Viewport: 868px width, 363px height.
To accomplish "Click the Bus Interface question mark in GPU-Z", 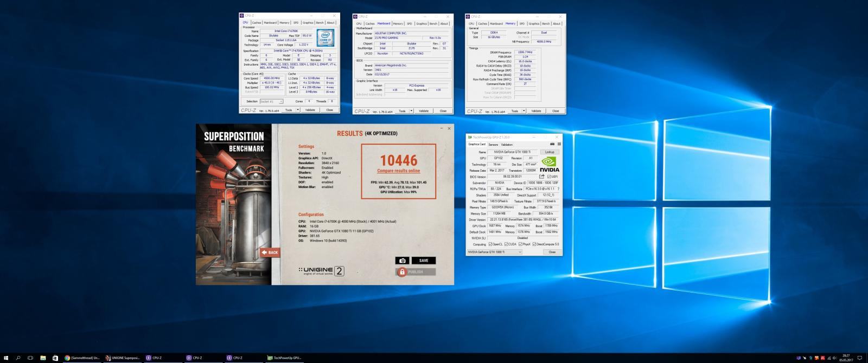I will 558,189.
